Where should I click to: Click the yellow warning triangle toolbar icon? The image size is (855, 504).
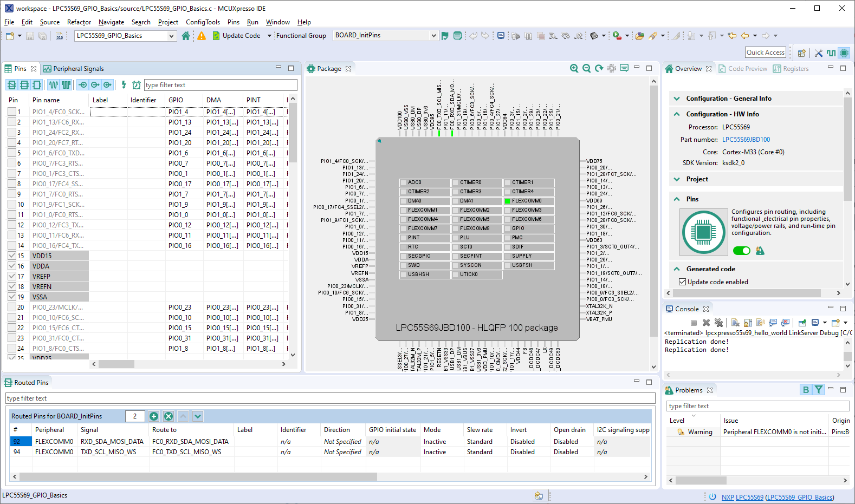202,36
